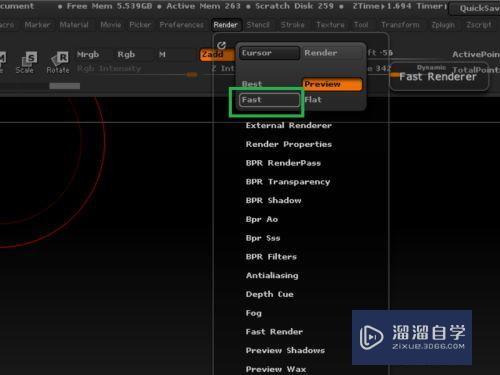Expand the Fog section
Viewport: 500px width, 375px height.
(x=254, y=313)
